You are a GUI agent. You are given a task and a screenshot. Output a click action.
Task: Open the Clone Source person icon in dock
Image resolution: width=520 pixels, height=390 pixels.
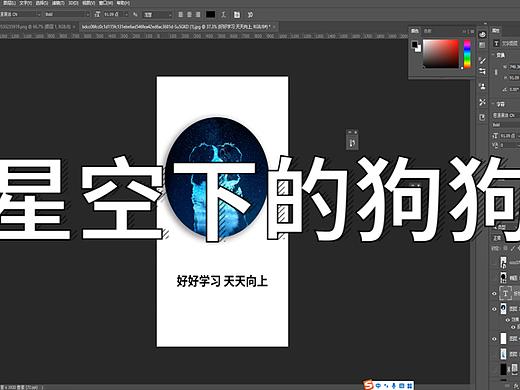[482, 86]
